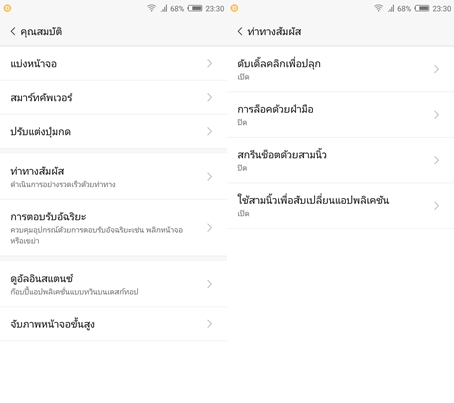Image resolution: width=454 pixels, height=403 pixels.
Task: Open แบ่งหน้าจอ chevron arrow
Action: point(209,63)
